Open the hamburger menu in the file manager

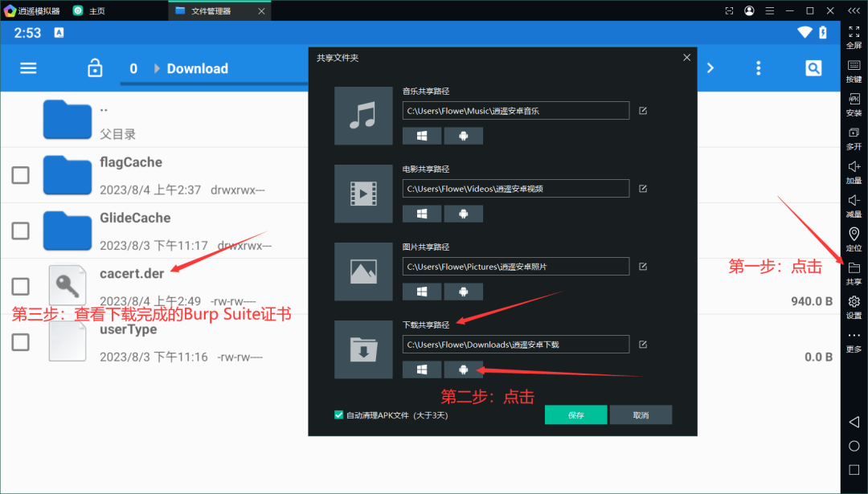click(x=28, y=68)
